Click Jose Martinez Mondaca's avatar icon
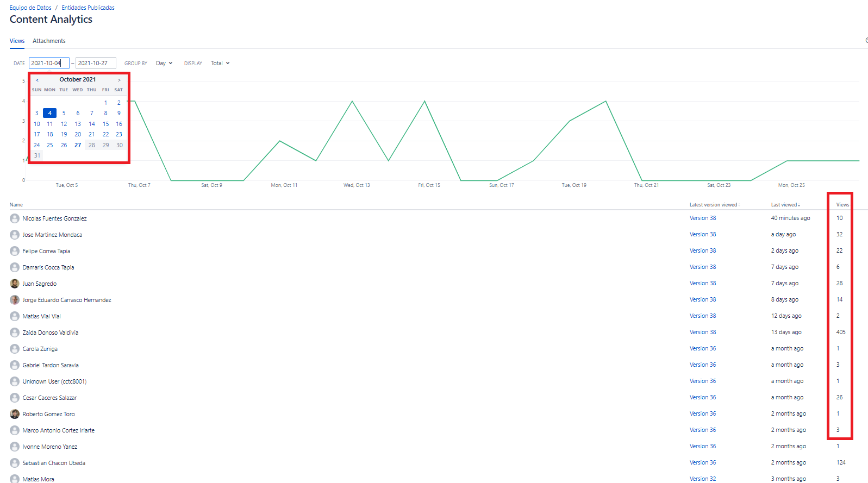 [x=15, y=235]
